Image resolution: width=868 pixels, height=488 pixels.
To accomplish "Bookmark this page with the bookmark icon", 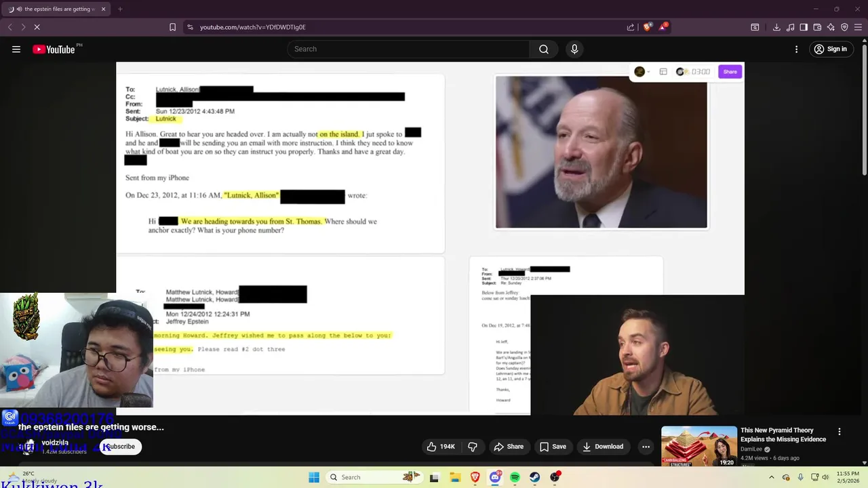I will click(x=172, y=27).
